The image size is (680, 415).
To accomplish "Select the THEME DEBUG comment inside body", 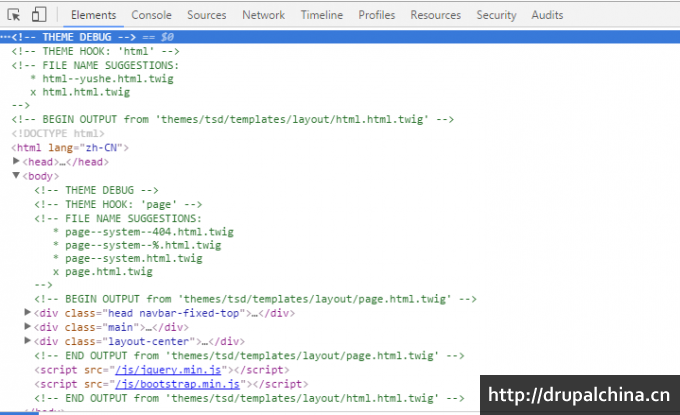I will pyautogui.click(x=96, y=190).
